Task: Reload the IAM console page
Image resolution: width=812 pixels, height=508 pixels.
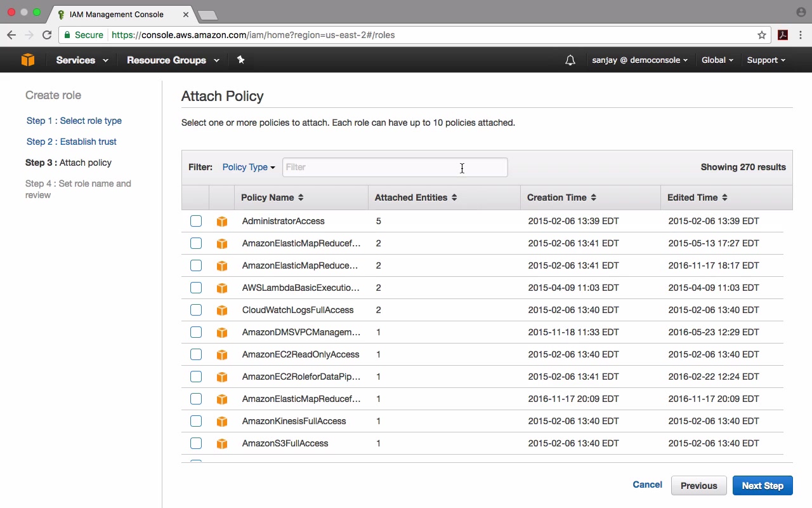Action: point(47,35)
